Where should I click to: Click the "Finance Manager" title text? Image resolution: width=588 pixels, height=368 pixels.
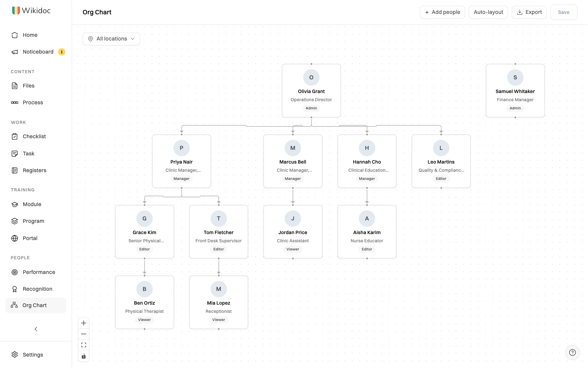(x=515, y=100)
